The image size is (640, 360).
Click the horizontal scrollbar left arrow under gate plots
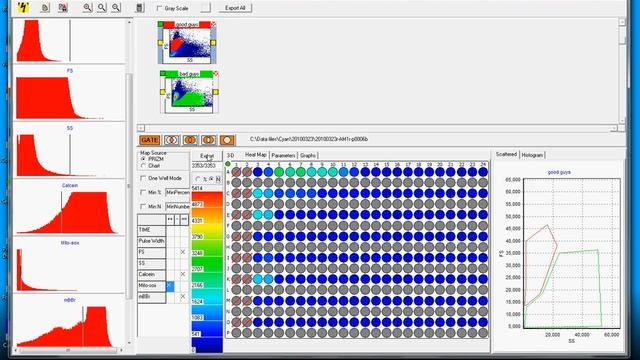[141, 128]
